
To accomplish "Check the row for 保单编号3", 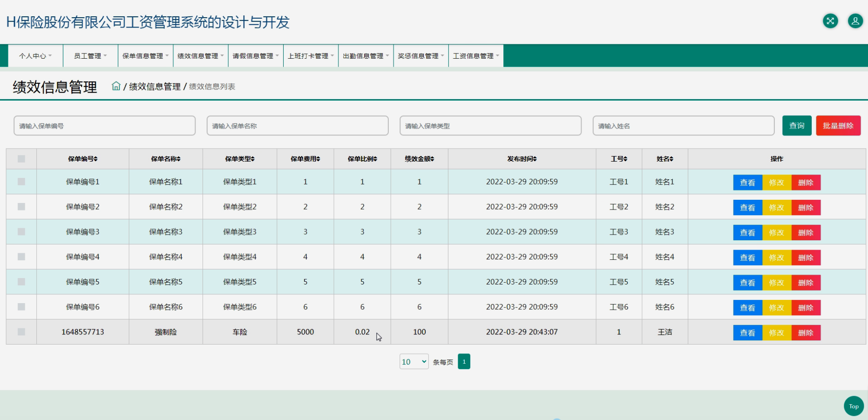I will (21, 231).
